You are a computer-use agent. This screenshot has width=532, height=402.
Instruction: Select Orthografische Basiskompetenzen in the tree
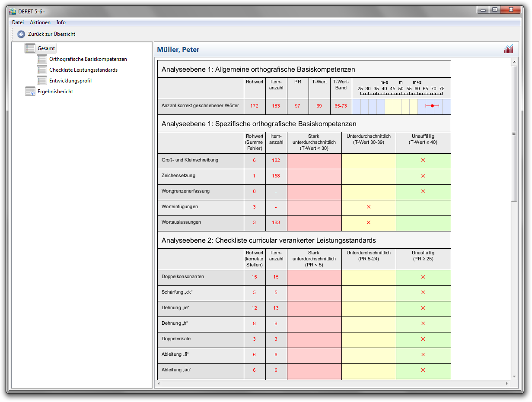(x=88, y=59)
